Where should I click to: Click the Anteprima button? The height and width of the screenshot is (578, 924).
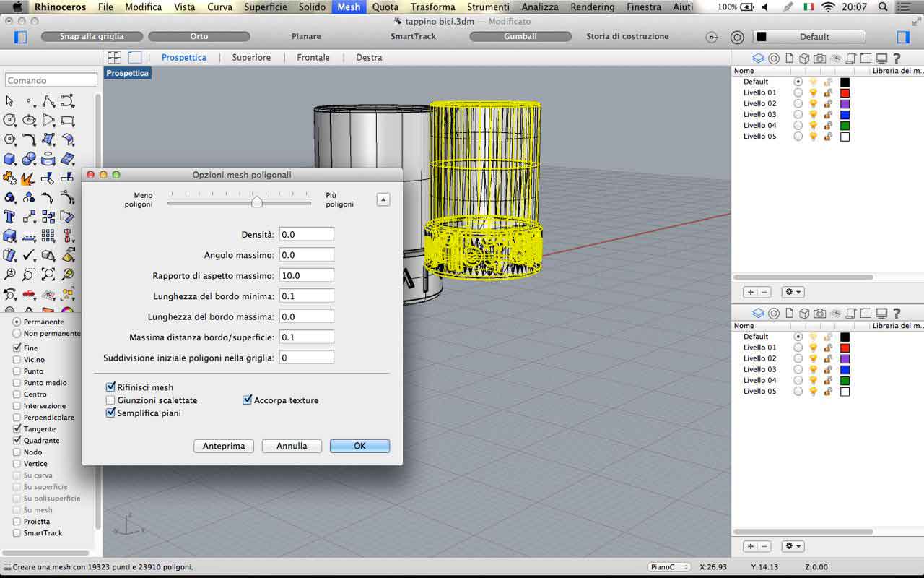coord(224,446)
